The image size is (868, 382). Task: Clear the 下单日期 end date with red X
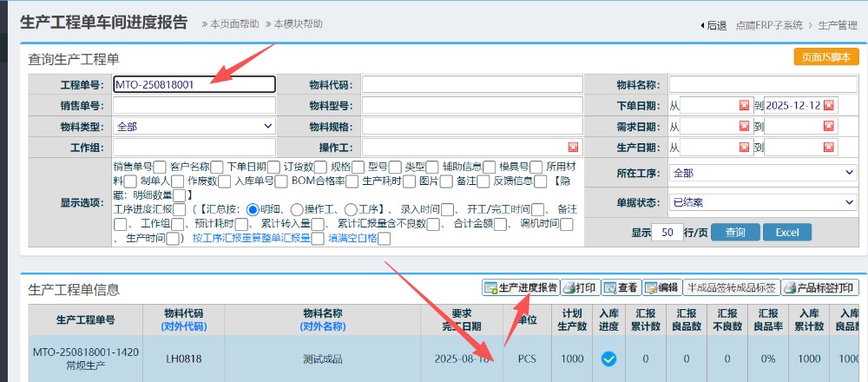tap(829, 105)
